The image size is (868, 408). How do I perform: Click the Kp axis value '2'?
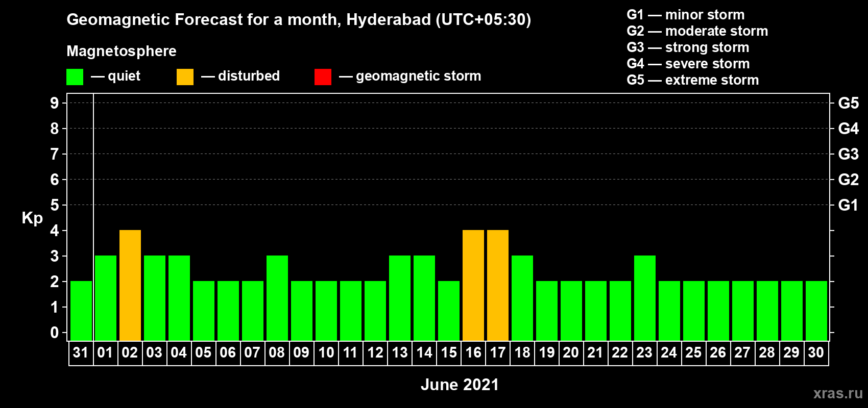pos(55,282)
